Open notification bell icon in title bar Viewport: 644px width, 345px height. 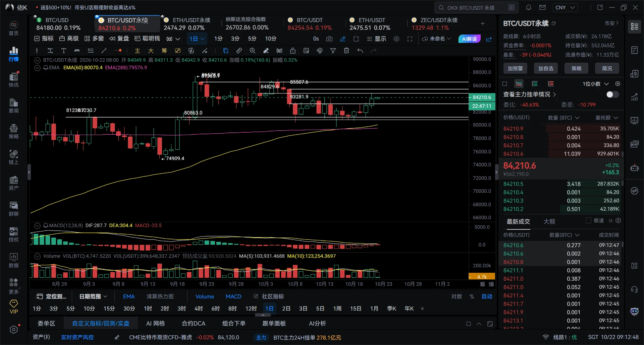[529, 7]
